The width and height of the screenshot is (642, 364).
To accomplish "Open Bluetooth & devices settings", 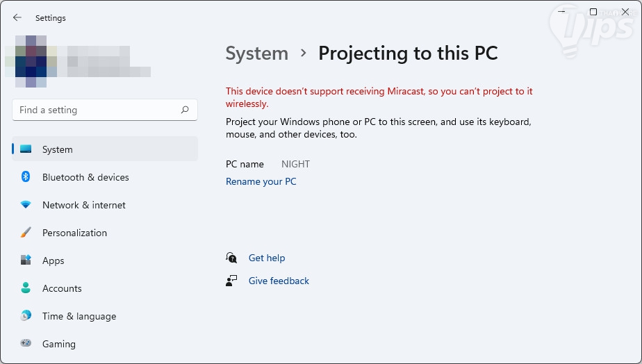I will (85, 177).
